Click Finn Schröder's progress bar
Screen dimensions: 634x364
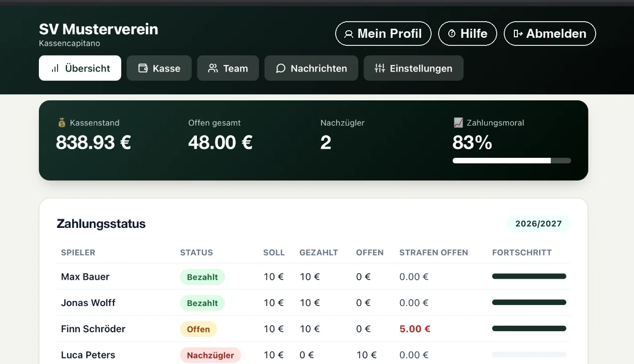pyautogui.click(x=529, y=329)
